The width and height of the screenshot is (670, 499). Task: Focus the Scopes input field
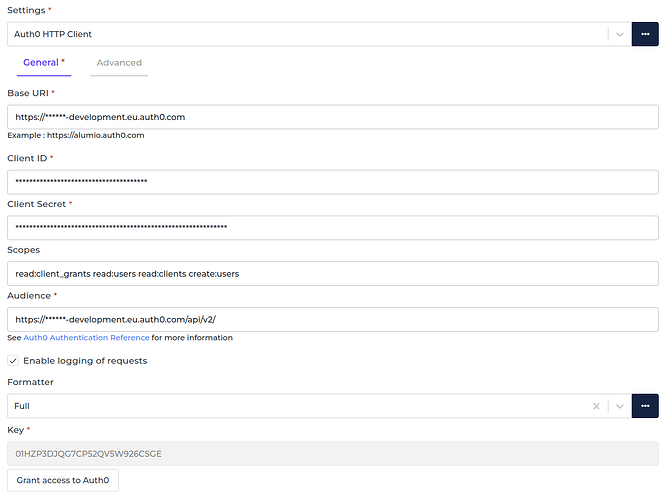(333, 273)
